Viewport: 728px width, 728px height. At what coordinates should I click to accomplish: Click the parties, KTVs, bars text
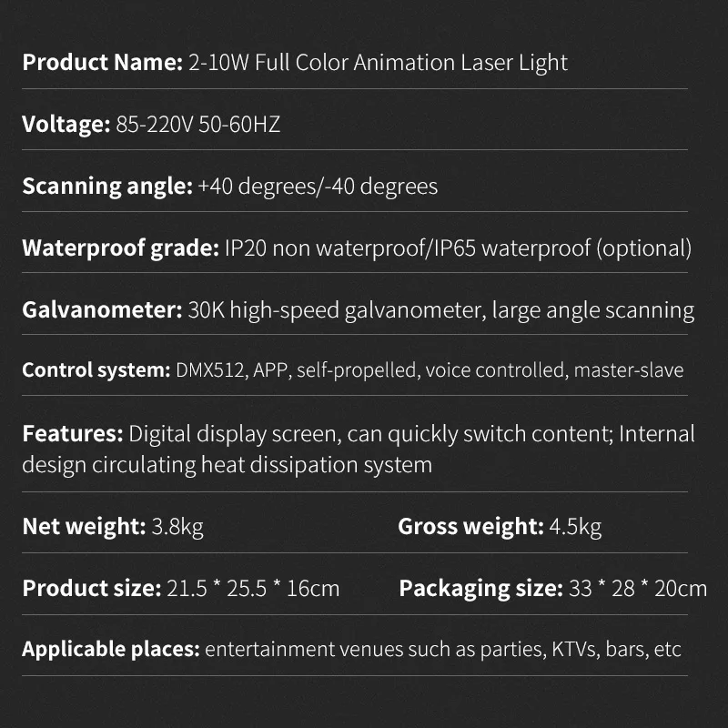[x=564, y=650]
